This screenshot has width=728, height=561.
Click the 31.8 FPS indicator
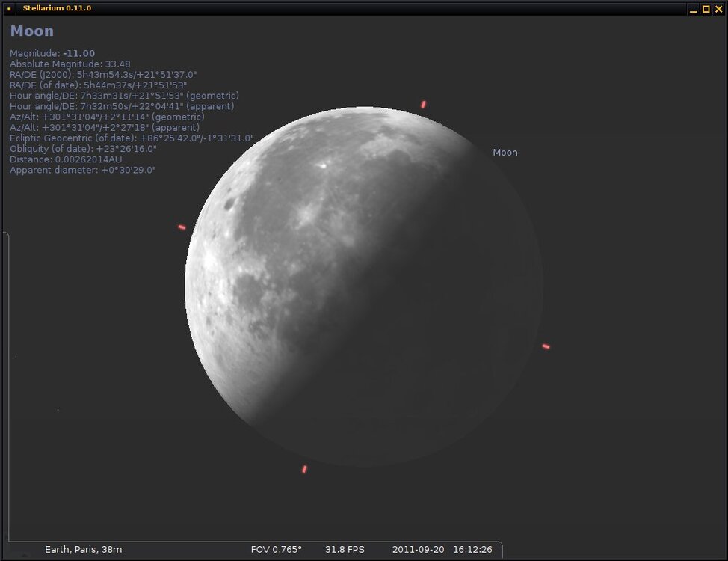[345, 549]
